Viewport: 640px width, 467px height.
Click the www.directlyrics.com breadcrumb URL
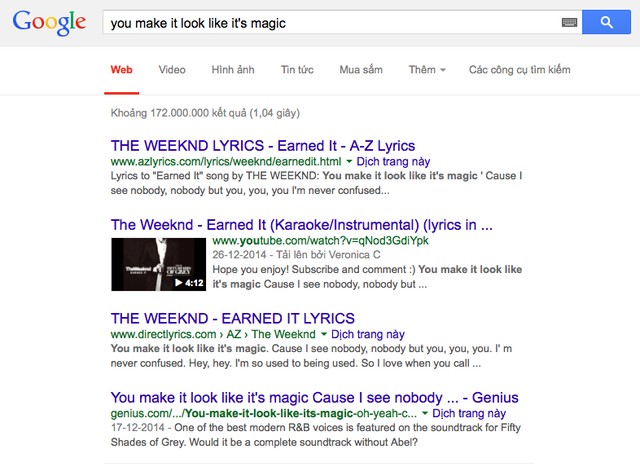pyautogui.click(x=213, y=334)
